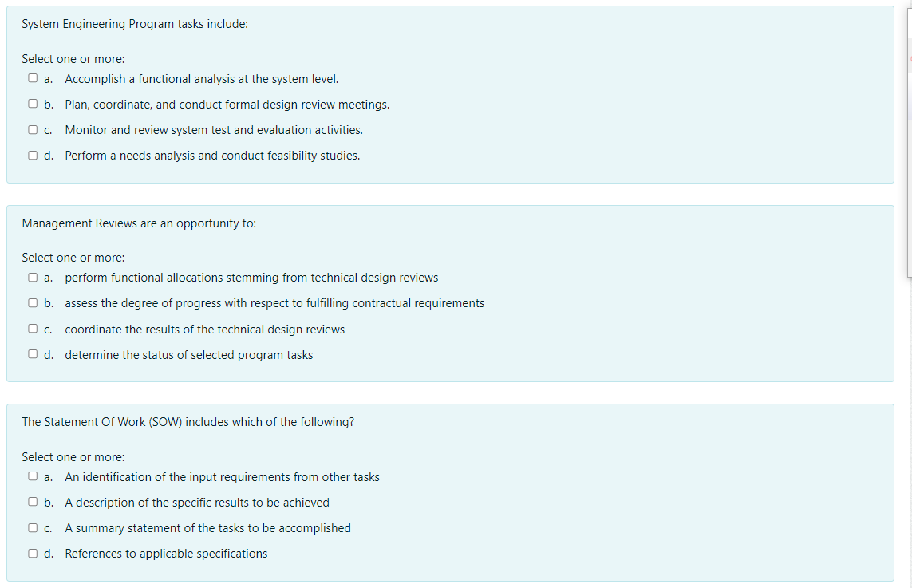Tick option c about coordinating technical design review results
The width and height of the screenshot is (912, 588).
tap(32, 328)
